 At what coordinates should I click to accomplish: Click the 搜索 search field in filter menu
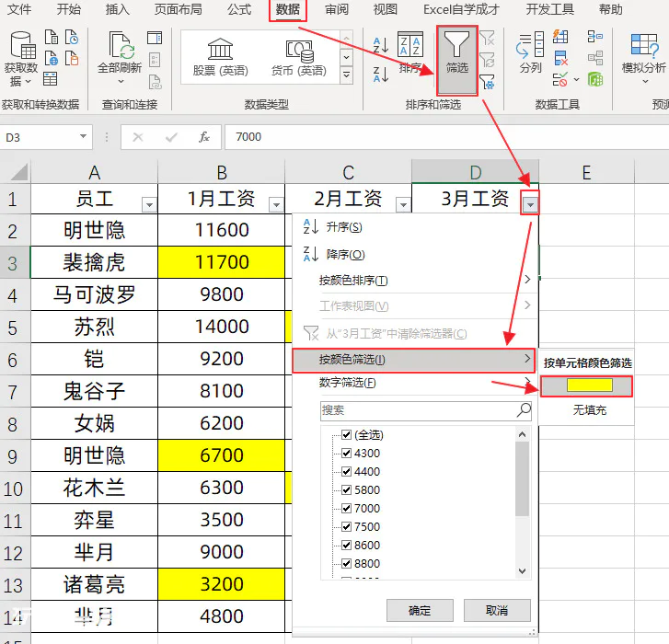coord(425,410)
